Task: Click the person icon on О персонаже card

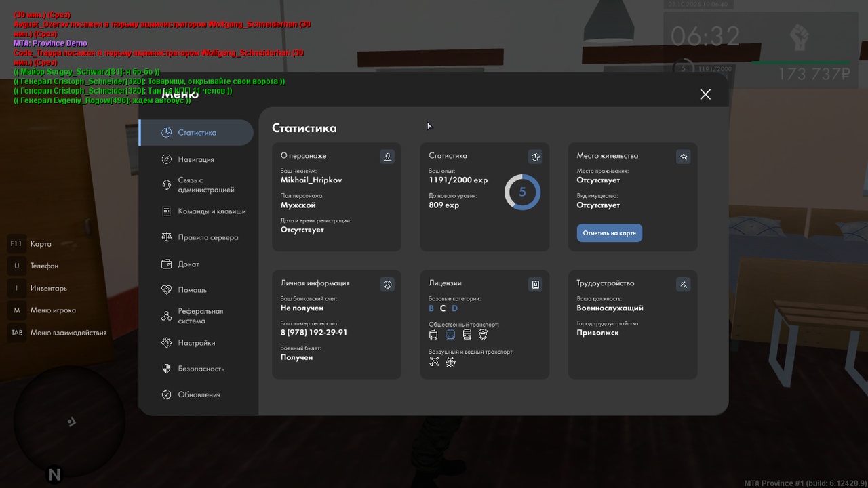Action: 387,157
